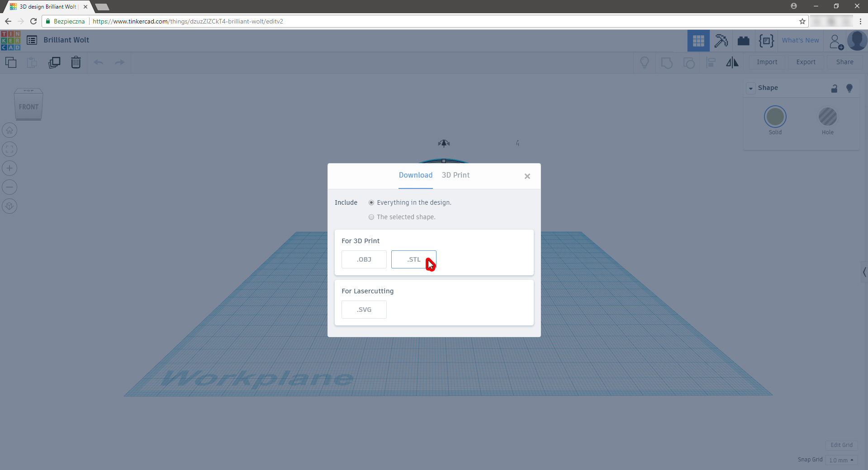Toggle the shape lock icon
This screenshot has height=470, width=868.
834,89
